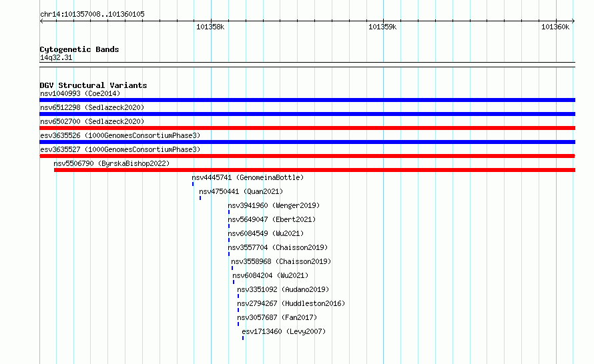Click the nsv3941960 (Wenger2019) label
This screenshot has width=594, height=364.
[x=274, y=205]
